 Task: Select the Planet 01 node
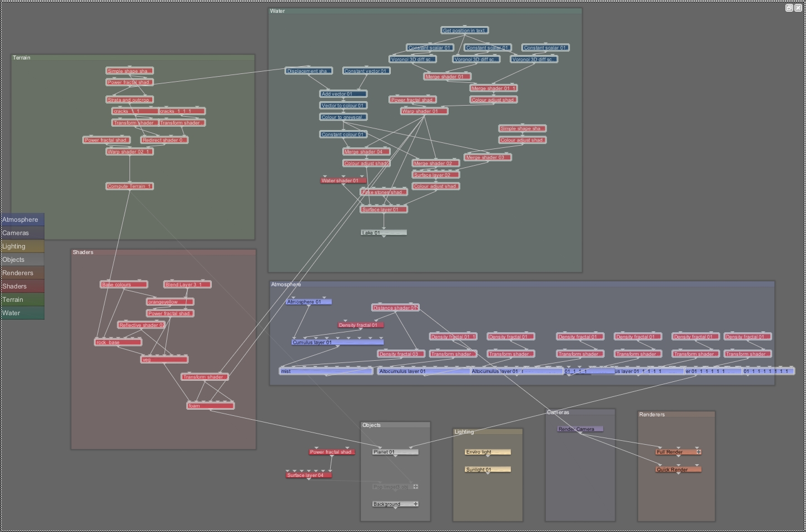(x=395, y=452)
